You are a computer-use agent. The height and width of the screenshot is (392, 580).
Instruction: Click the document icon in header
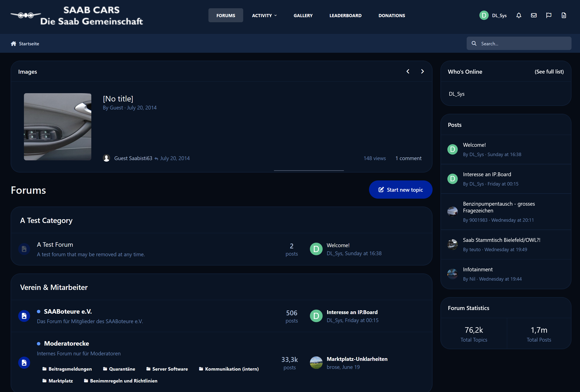click(x=563, y=15)
